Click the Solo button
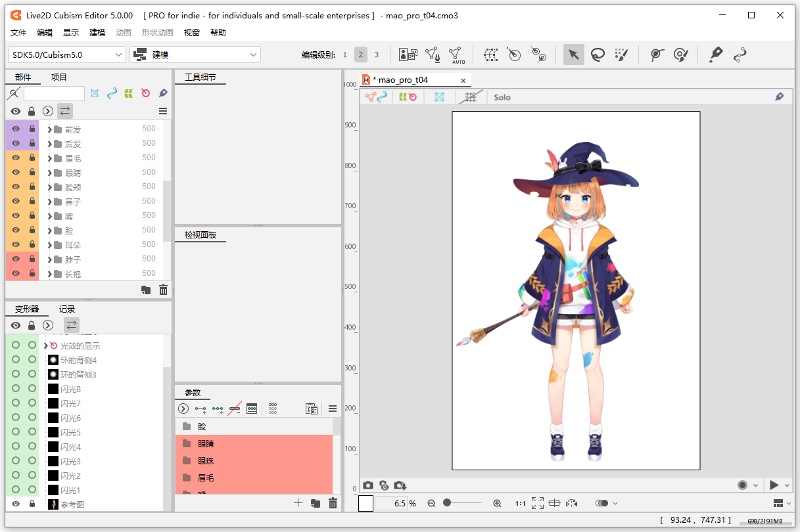Viewport: 800px width, 532px height. [x=502, y=97]
